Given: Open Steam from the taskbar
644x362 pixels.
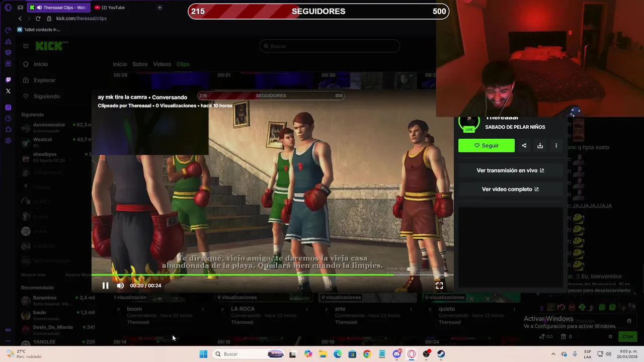Looking at the screenshot, I should [441, 354].
